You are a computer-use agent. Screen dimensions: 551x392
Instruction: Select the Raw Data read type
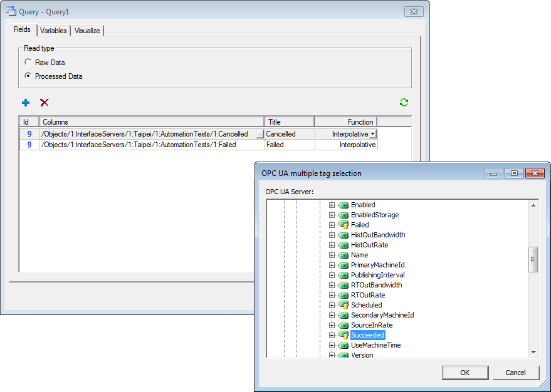click(27, 62)
